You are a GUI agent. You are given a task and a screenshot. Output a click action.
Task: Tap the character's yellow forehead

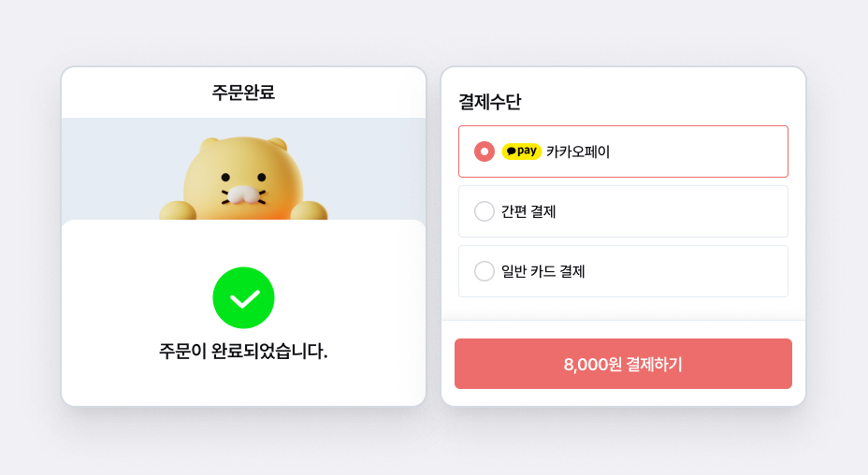pos(243,157)
